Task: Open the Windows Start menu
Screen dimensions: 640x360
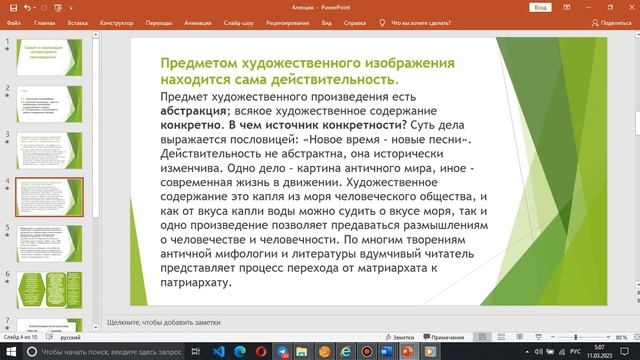Action: point(11,351)
